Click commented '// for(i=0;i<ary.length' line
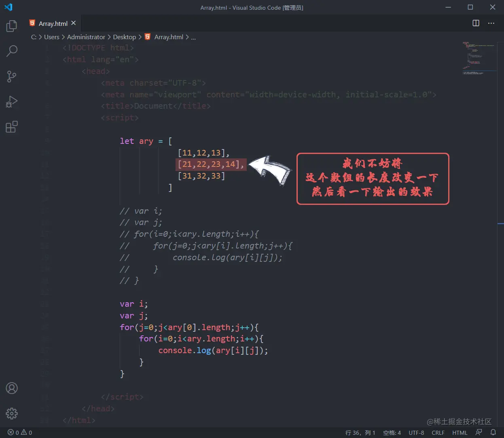The height and width of the screenshot is (438, 504). pyautogui.click(x=189, y=234)
